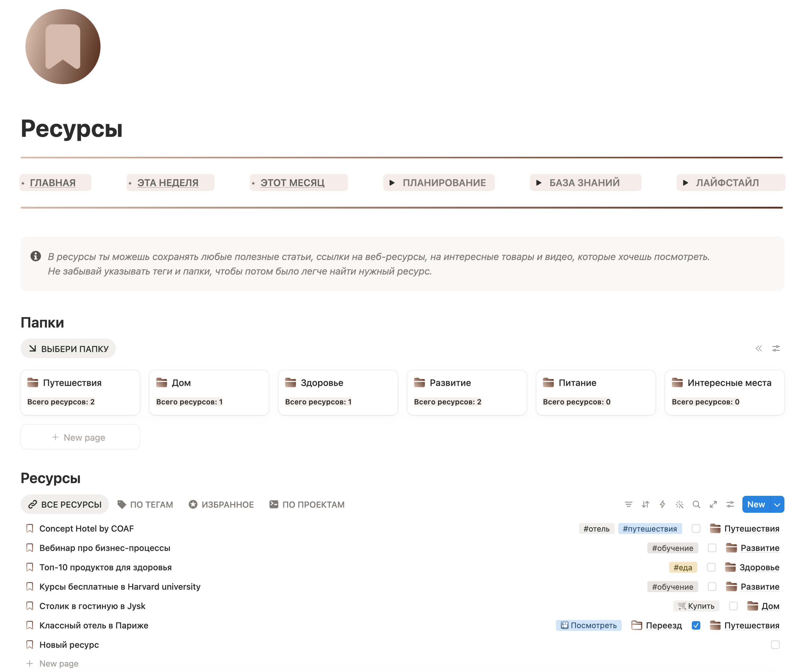Click the sort arrows icon
Viewport: 802px width, 672px height.
pyautogui.click(x=646, y=504)
